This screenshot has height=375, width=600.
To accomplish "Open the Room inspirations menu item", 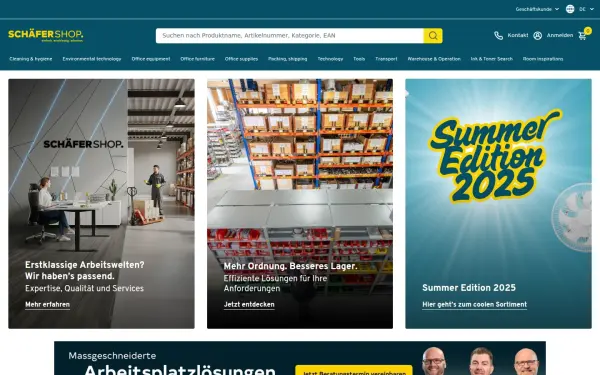I will [x=543, y=59].
